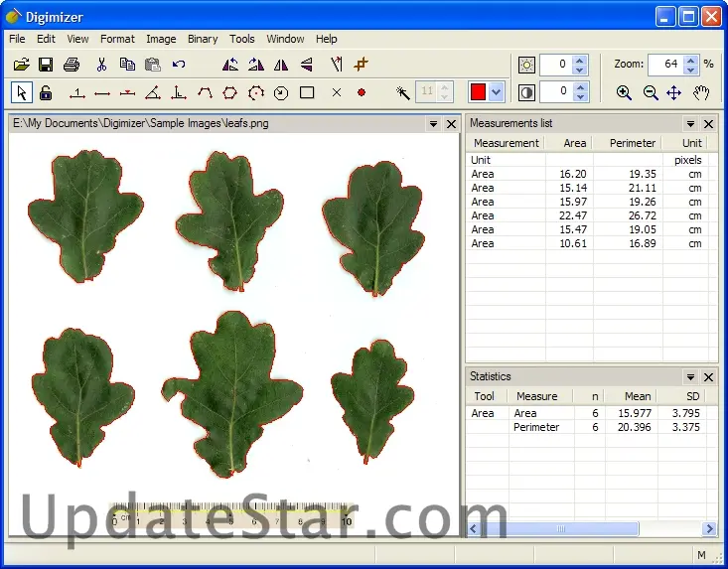
Task: Select the path measurement tool
Action: pyautogui.click(x=205, y=92)
